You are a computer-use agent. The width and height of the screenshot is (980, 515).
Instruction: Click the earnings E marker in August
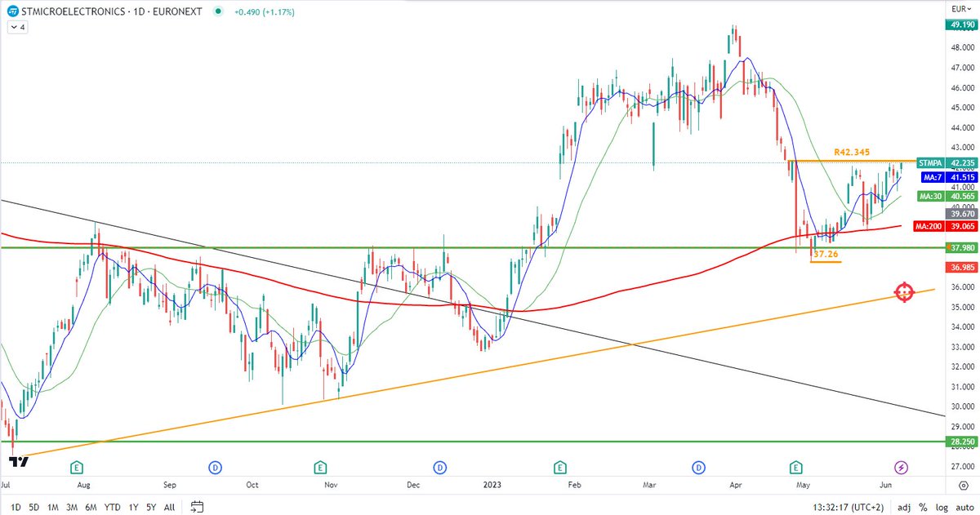tap(76, 468)
